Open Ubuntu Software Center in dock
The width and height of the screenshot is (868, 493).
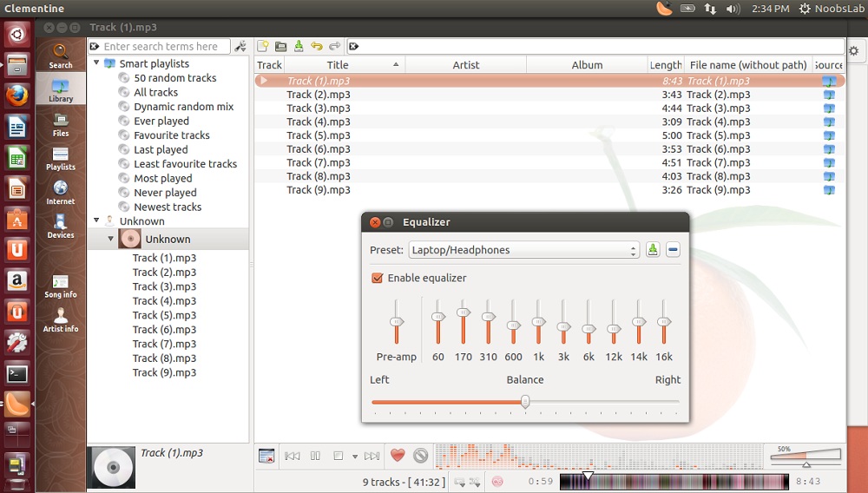click(x=16, y=220)
